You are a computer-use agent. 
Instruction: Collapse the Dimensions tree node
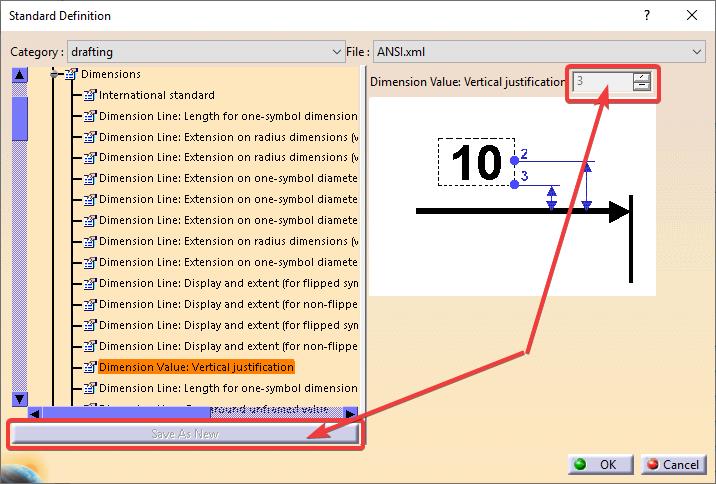(54, 74)
